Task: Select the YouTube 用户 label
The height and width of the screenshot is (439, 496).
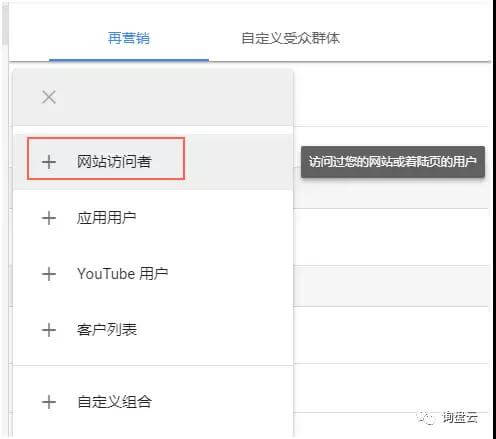Action: coord(122,274)
